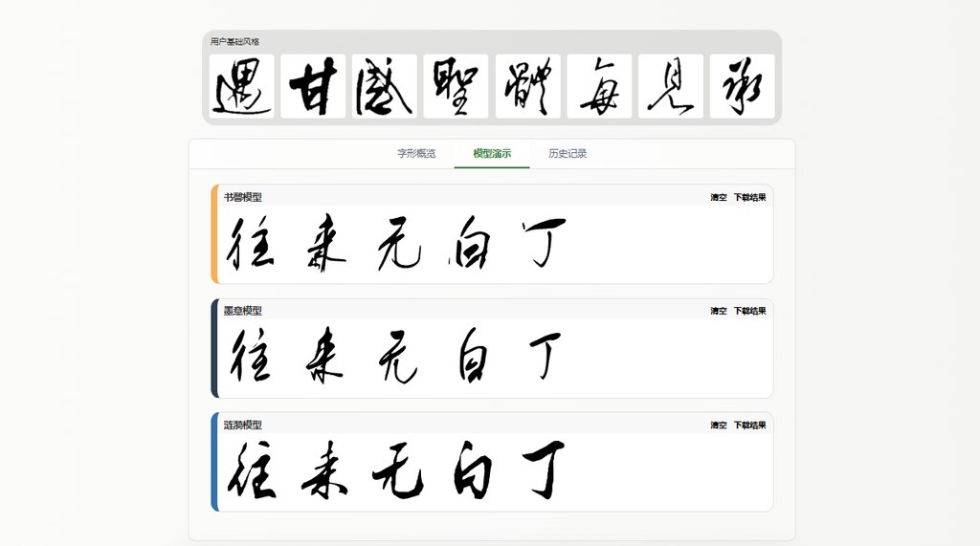Image resolution: width=980 pixels, height=546 pixels.
Task: Select the seventh style thumbnail 見
Action: click(x=671, y=86)
